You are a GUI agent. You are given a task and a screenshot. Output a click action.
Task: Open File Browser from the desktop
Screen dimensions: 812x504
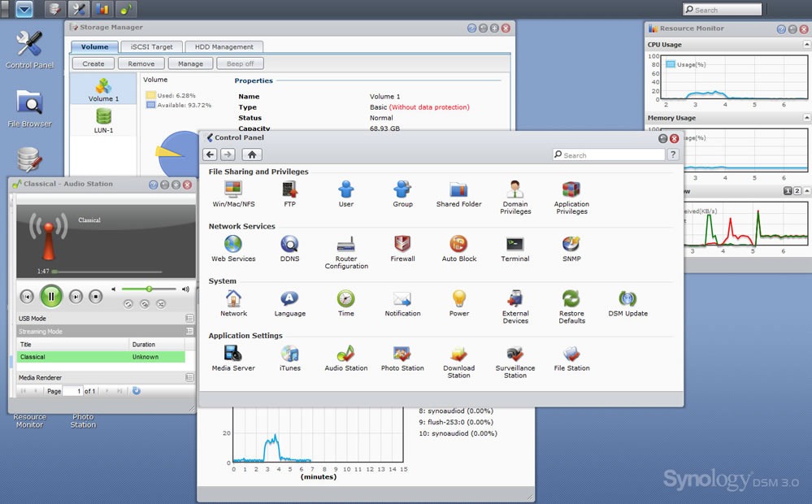pyautogui.click(x=29, y=104)
